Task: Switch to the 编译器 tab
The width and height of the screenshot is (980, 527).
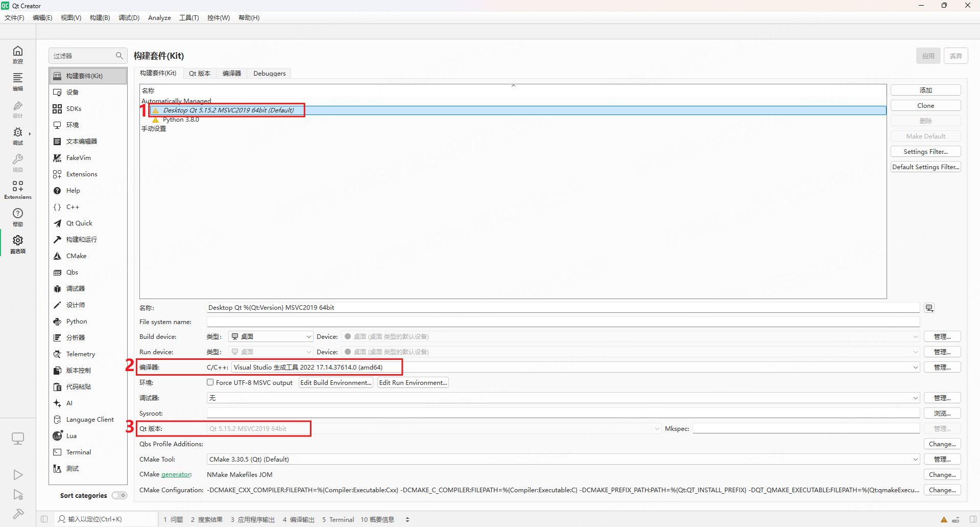Action: (x=232, y=74)
